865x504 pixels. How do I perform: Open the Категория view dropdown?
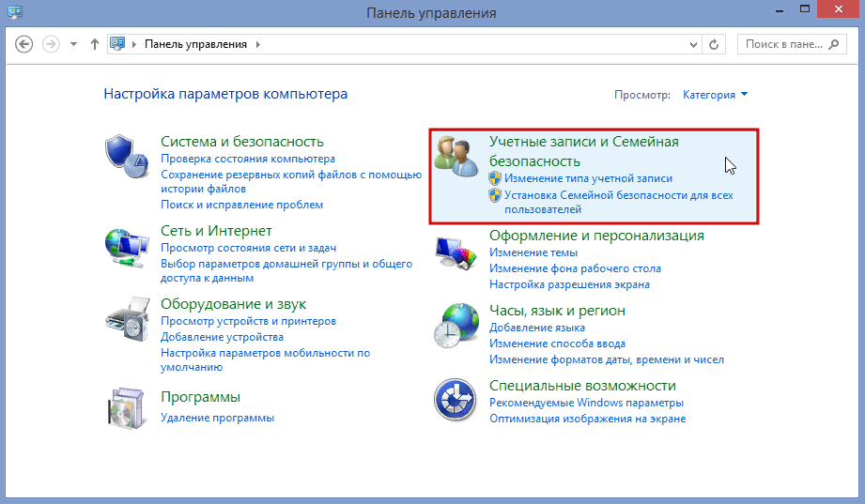(x=715, y=95)
